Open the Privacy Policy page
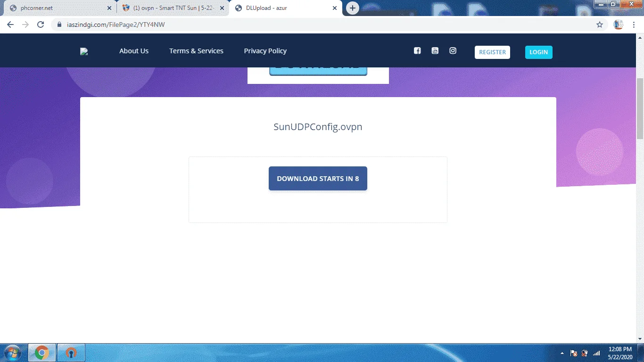Image resolution: width=644 pixels, height=362 pixels. 265,51
